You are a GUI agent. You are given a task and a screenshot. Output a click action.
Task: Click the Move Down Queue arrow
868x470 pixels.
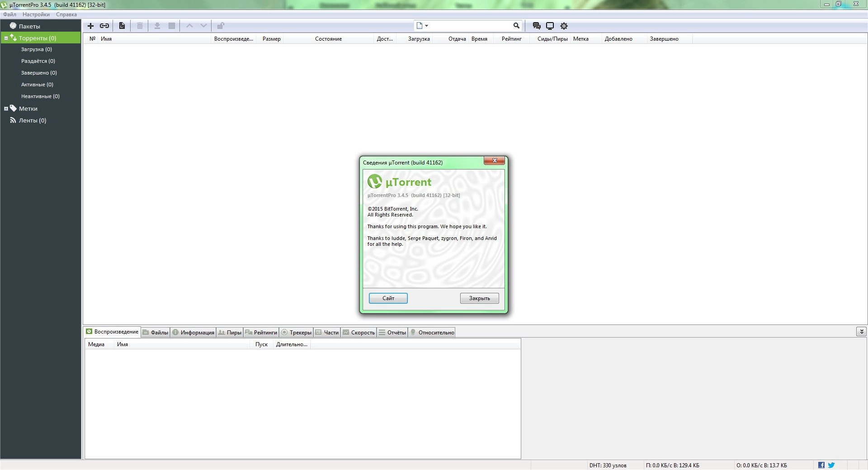click(203, 26)
